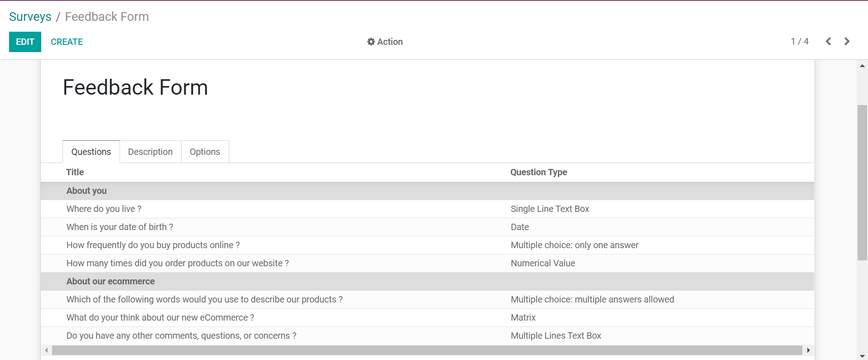Select the 'About our ecommerce' section row
The height and width of the screenshot is (360, 868).
click(x=427, y=281)
